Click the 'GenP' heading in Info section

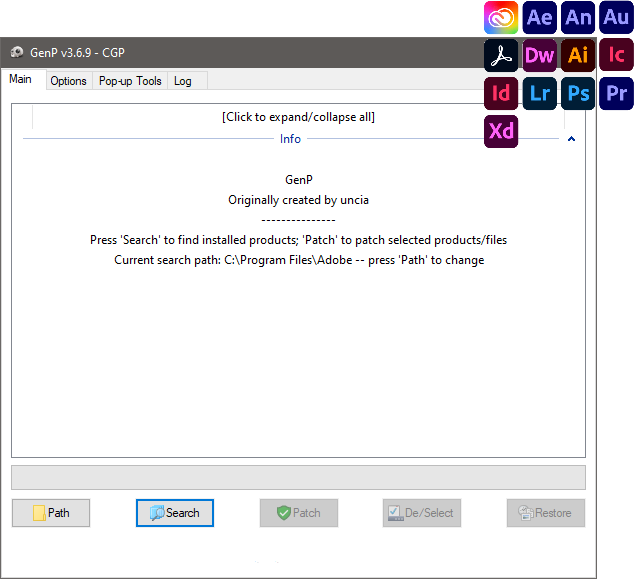[x=298, y=180]
